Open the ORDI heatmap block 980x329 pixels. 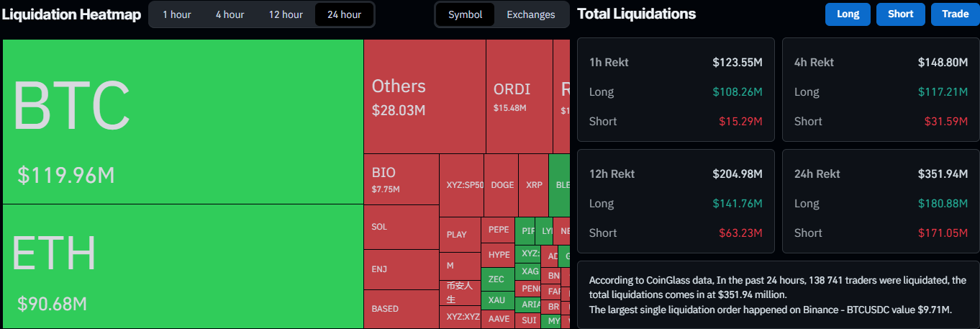point(519,96)
